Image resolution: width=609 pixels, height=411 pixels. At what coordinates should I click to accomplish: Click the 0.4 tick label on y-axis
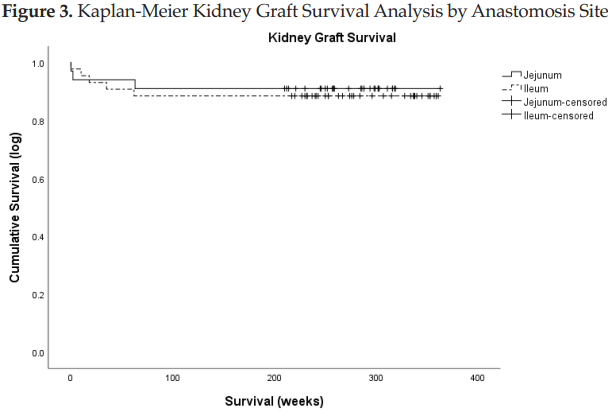[x=39, y=237]
